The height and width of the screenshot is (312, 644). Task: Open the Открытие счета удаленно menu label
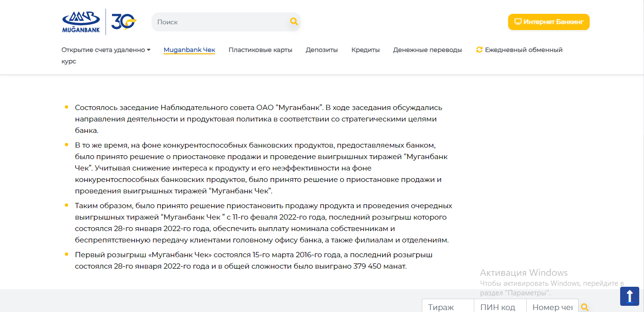tap(102, 50)
